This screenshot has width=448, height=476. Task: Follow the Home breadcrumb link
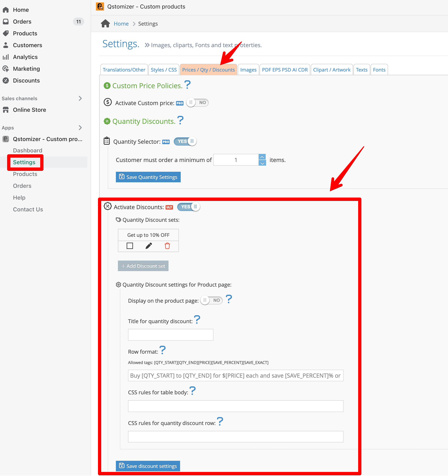[121, 24]
